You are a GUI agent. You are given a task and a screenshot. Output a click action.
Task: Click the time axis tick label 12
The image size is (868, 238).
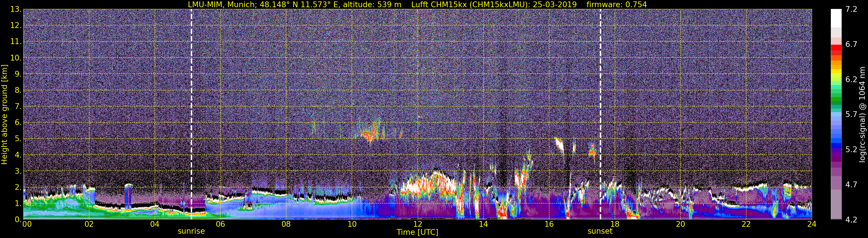tap(417, 224)
